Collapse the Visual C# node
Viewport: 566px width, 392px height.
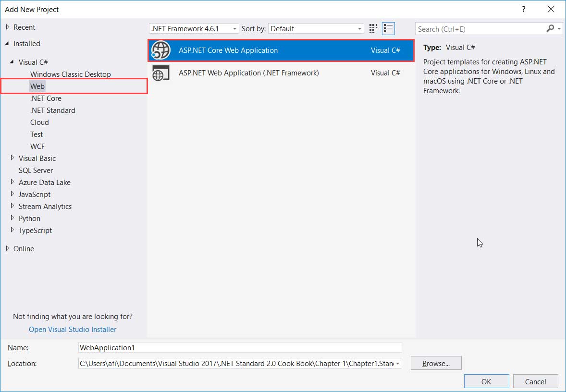[12, 62]
